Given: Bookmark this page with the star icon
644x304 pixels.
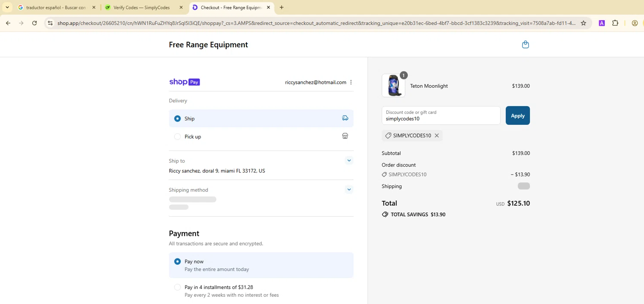Looking at the screenshot, I should click(x=583, y=23).
